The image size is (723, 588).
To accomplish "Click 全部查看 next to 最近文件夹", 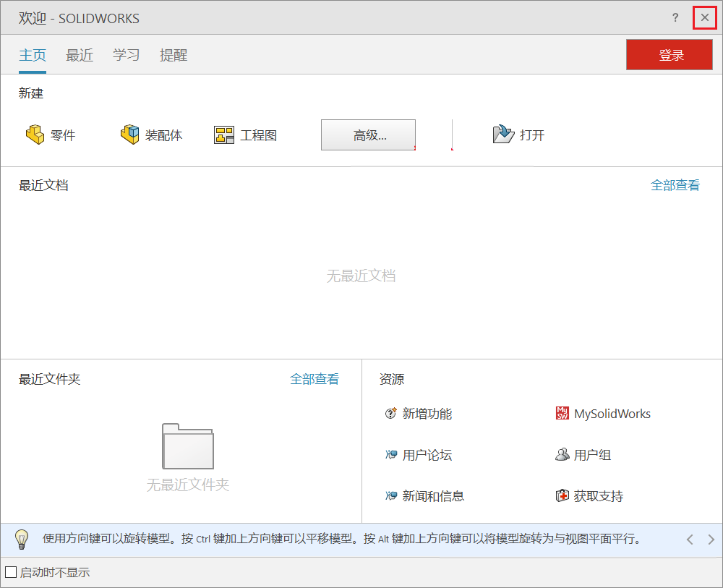I will [x=315, y=379].
